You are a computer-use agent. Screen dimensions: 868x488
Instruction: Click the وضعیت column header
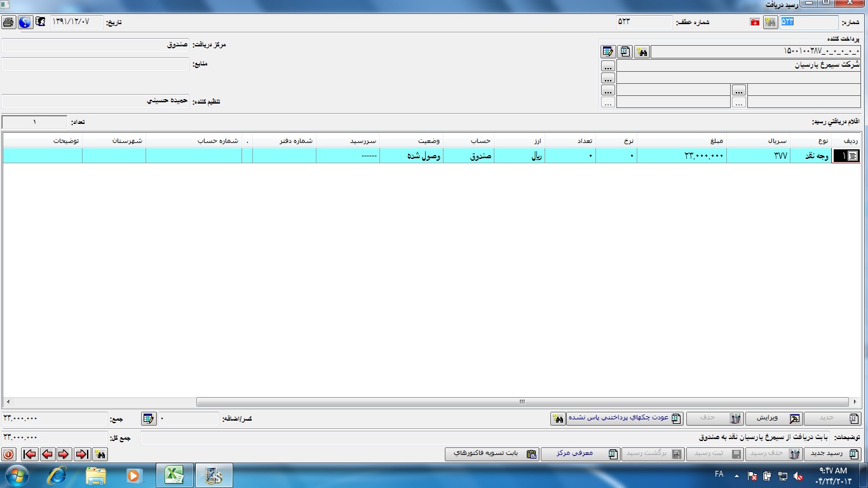[411, 140]
